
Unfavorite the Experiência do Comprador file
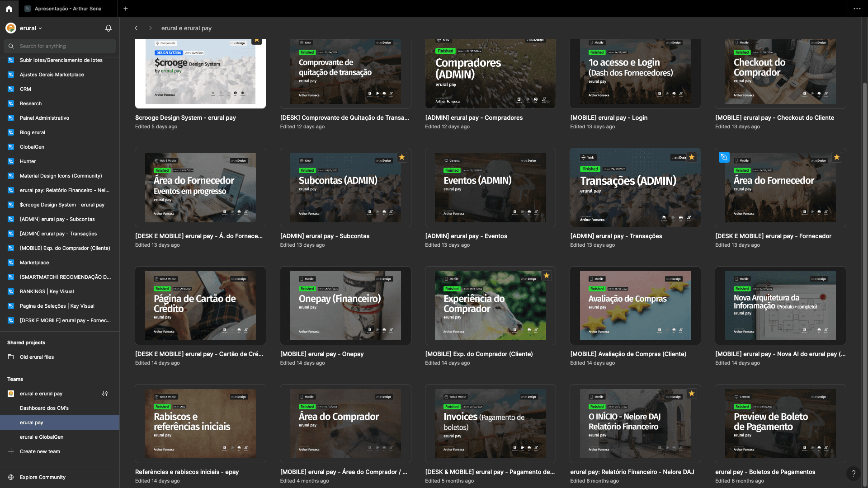tap(546, 276)
